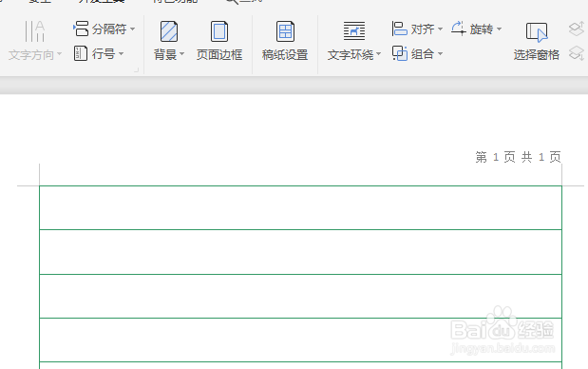The width and height of the screenshot is (588, 369).
Task: Click the send backward layer icon
Action: coord(577,53)
